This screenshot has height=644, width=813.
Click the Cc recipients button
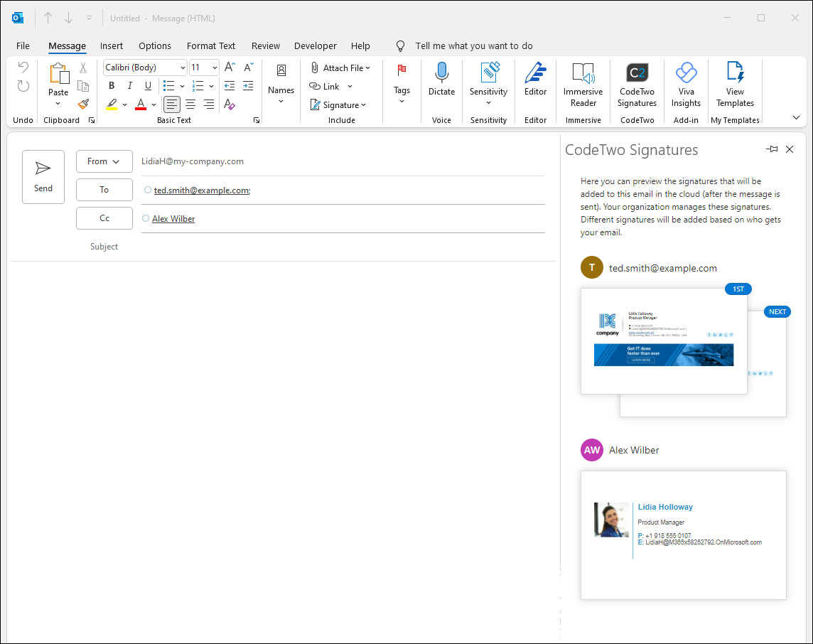click(104, 218)
